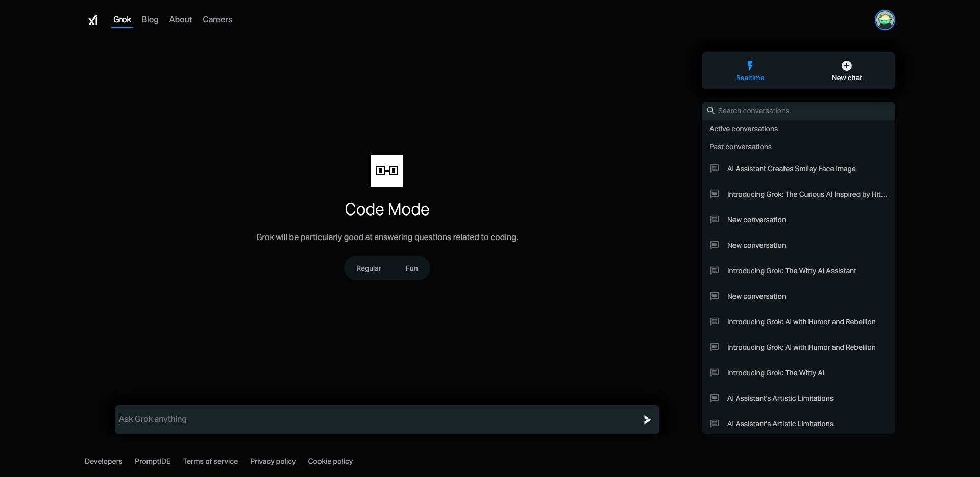Open the Developers link
This screenshot has width=980, height=477.
click(x=104, y=461)
